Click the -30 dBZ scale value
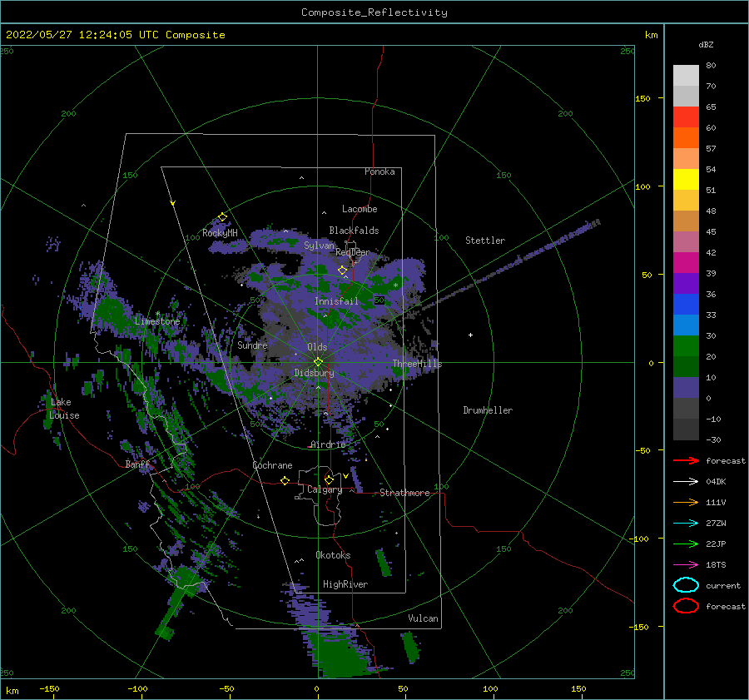Screen dimensions: 749x700 [x=713, y=439]
